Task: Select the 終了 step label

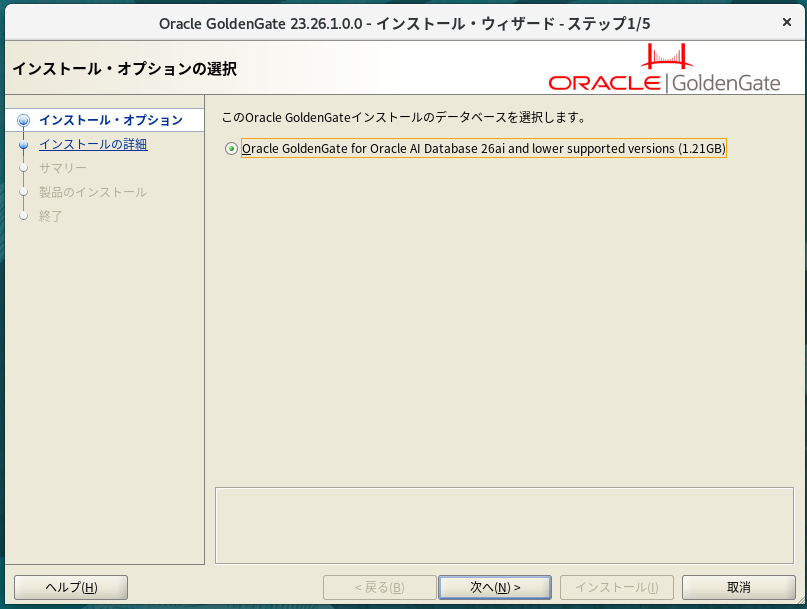Action: 51,217
